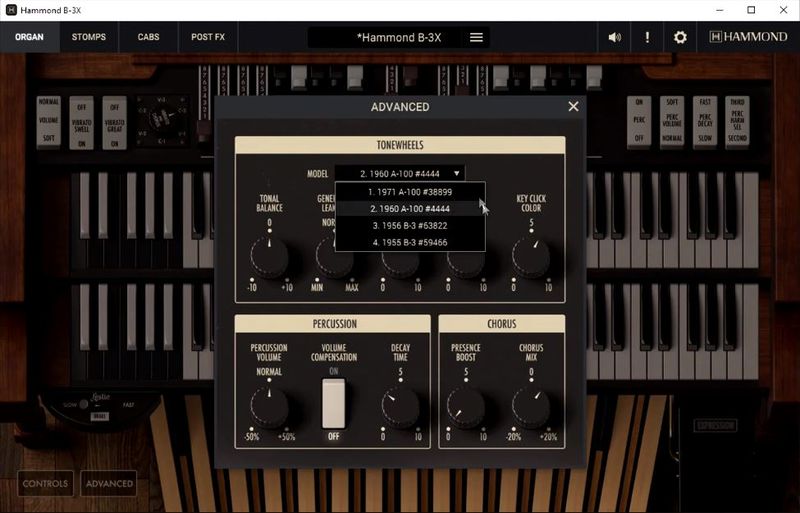Click the PERCUSSION section header
Screen dimensions: 800x513
[x=333, y=324]
